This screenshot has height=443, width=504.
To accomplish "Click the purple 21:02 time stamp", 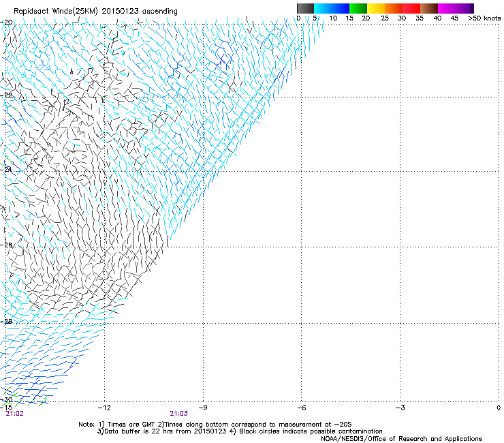I will coord(15,414).
